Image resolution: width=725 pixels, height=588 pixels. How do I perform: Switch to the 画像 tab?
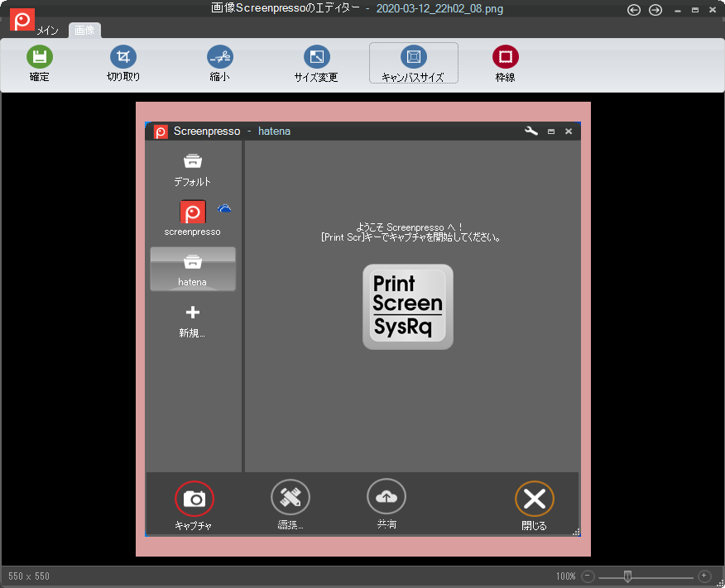click(x=84, y=30)
